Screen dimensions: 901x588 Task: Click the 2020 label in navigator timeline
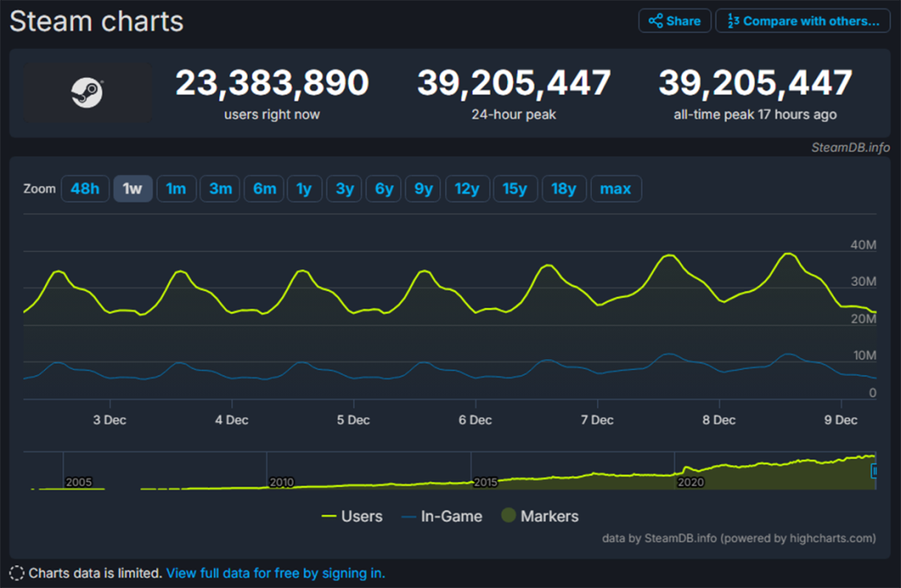click(690, 482)
